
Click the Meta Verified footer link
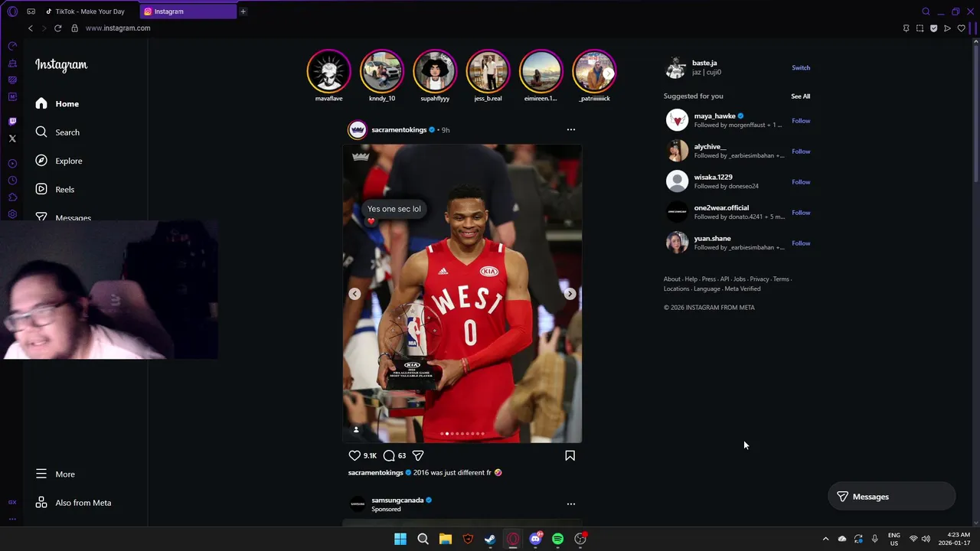point(743,289)
